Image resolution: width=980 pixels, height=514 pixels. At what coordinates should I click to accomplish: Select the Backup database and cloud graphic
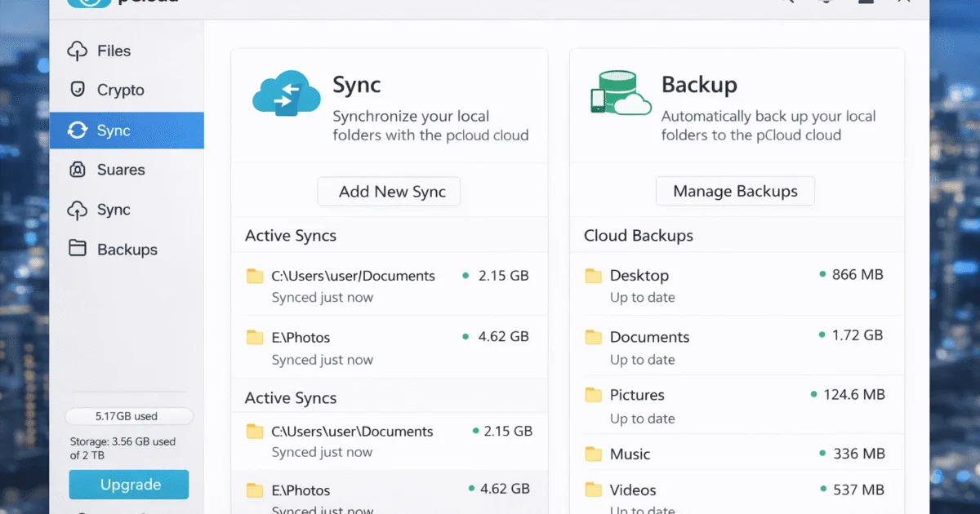[x=621, y=92]
